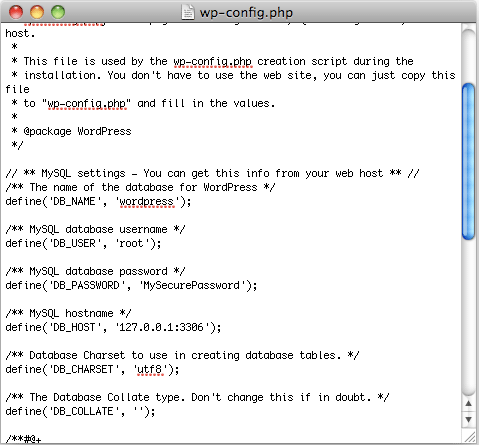Click misspelled wp-config.php in 'creation script' line

(x=212, y=62)
